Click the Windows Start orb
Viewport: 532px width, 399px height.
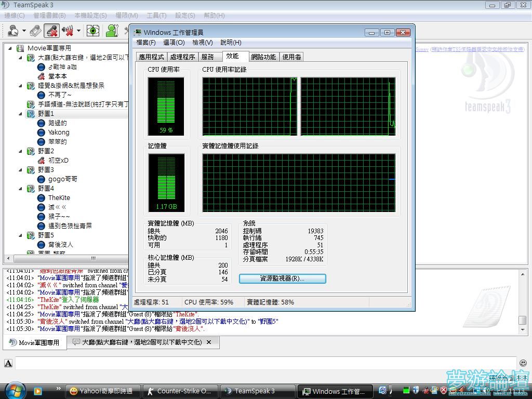[14, 390]
